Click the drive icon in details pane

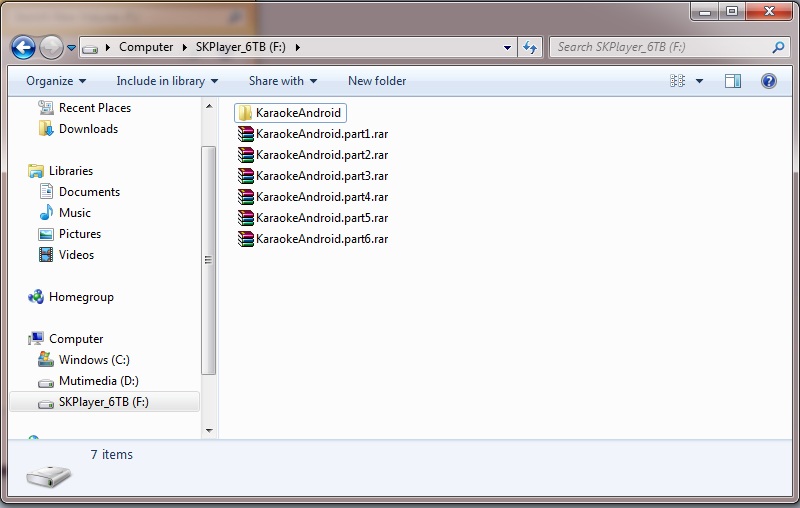(48, 476)
